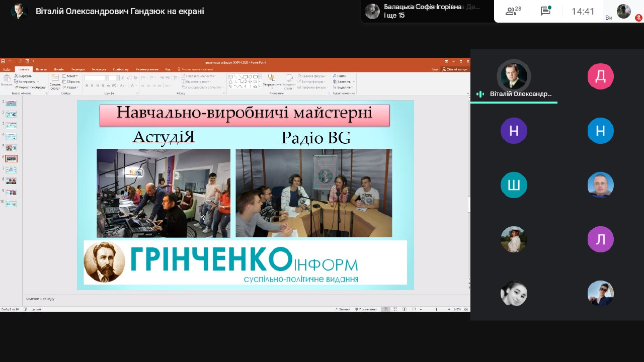Screen dimensions: 644x362
Task: Open the Вставка ribbon tab
Action: coord(41,69)
